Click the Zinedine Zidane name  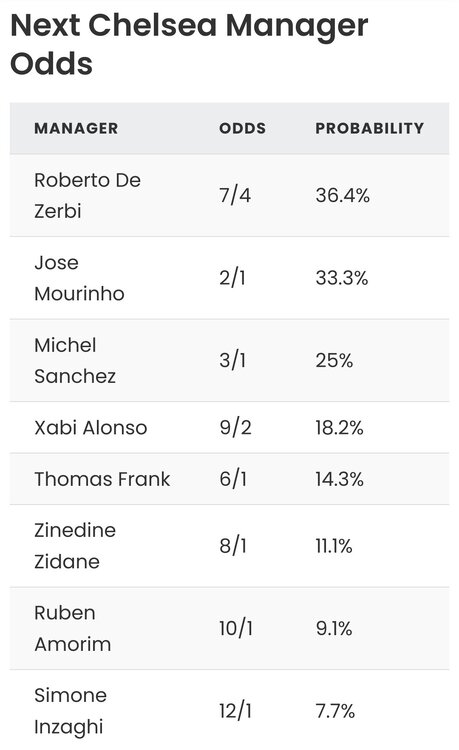(x=75, y=545)
